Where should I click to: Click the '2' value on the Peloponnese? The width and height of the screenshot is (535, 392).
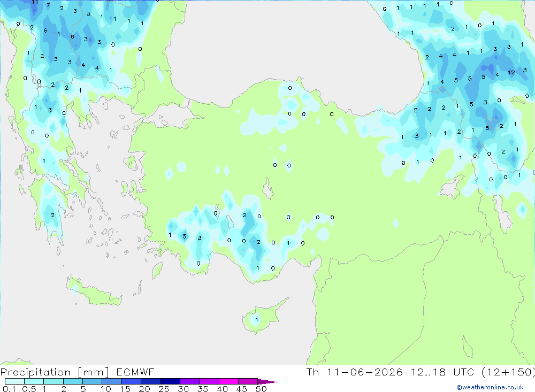pyautogui.click(x=52, y=216)
